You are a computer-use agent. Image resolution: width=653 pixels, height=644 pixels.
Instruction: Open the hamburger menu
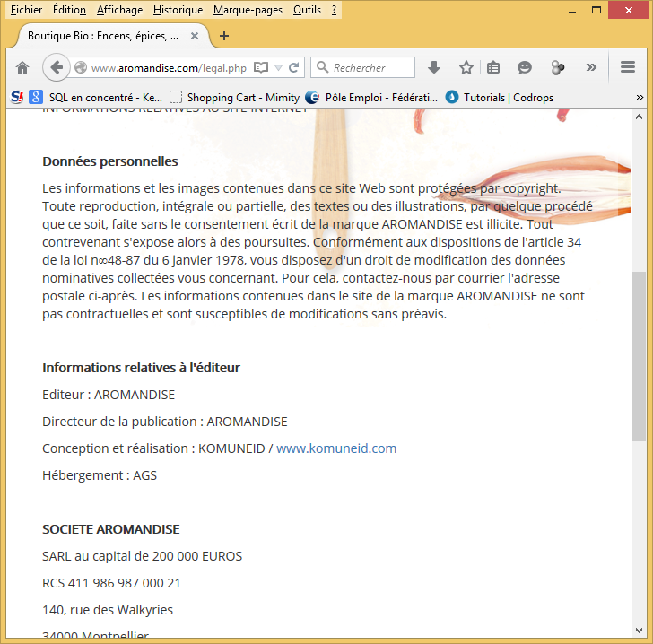(627, 67)
